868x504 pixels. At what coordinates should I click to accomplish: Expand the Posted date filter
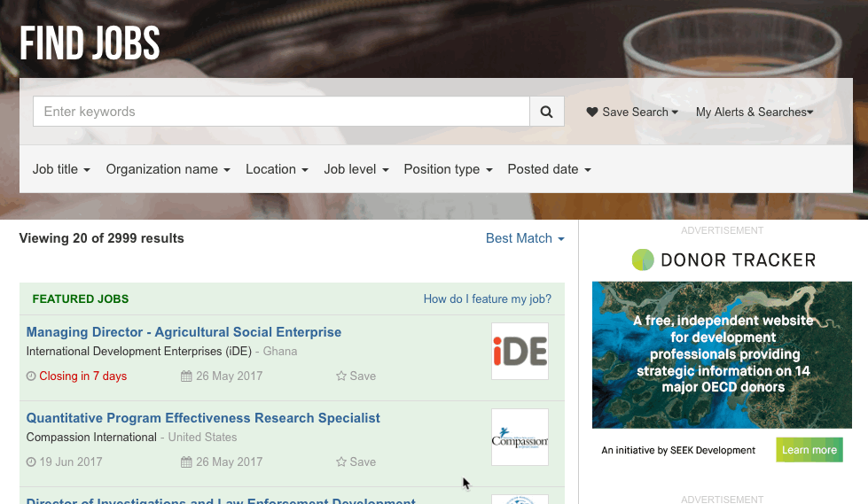[x=549, y=169]
